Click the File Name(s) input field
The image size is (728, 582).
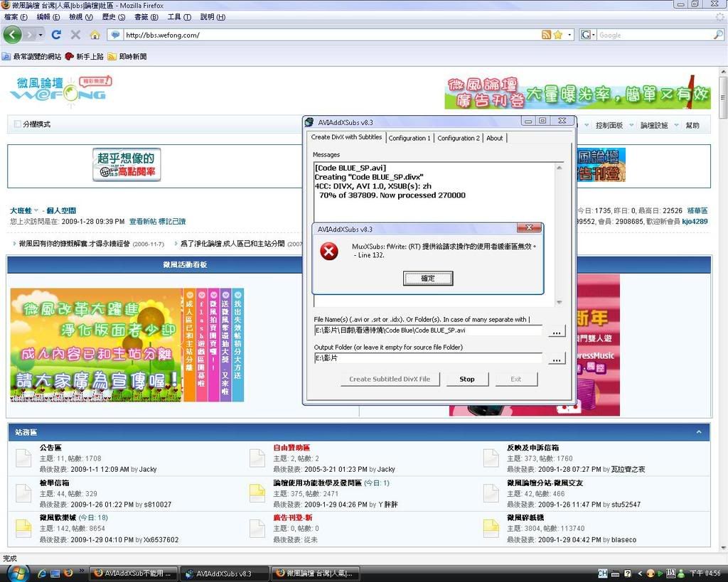click(428, 330)
